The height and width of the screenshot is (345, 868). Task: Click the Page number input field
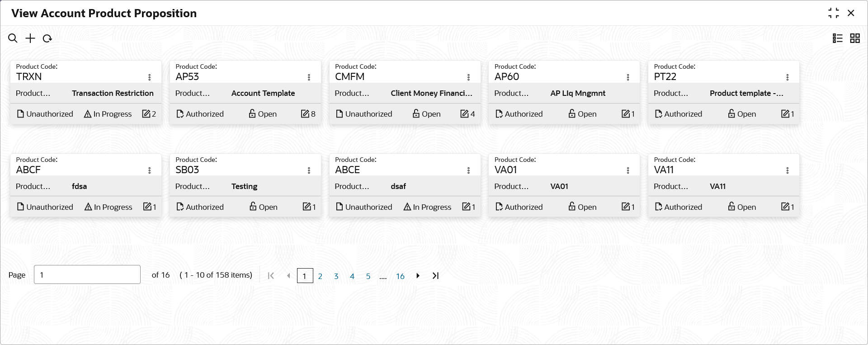(87, 274)
